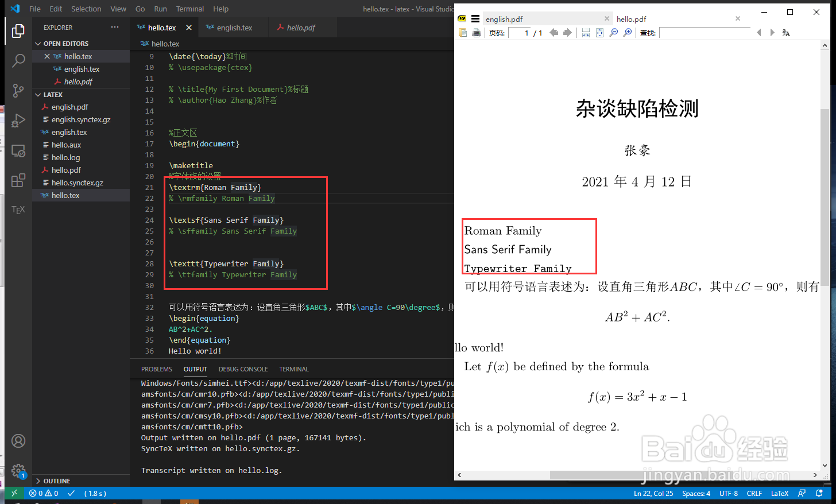The width and height of the screenshot is (836, 504).
Task: Close the hello.pdf viewer tab
Action: pos(738,18)
